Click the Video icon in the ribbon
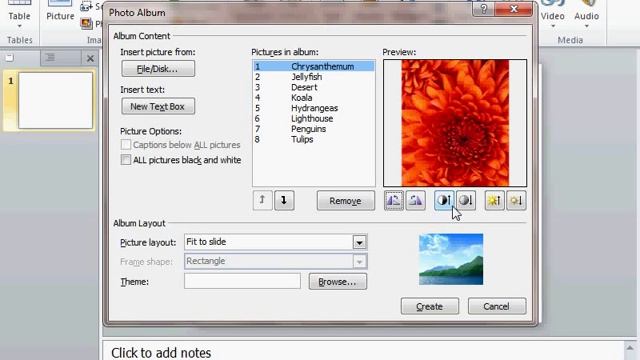Screen dimensions: 640x360 (553, 4)
